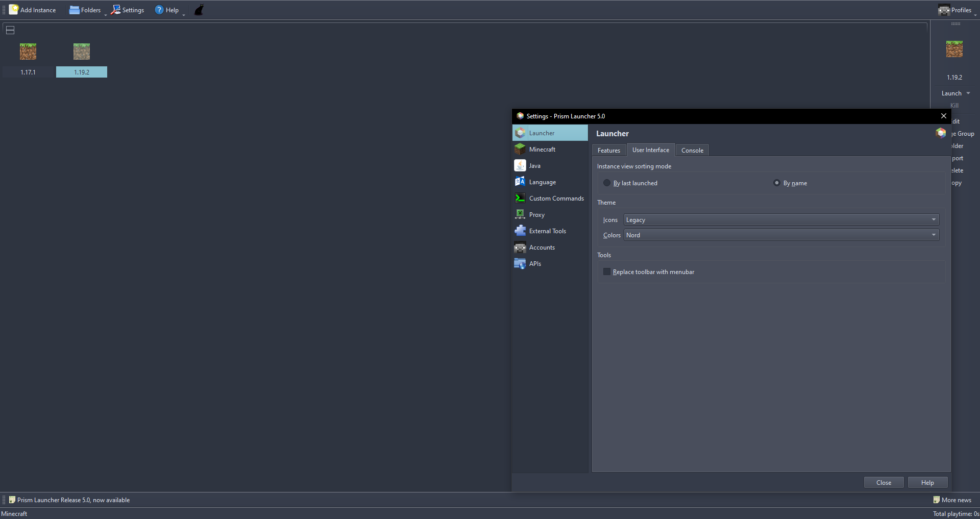Switch to the Features tab
The image size is (980, 519).
pos(609,150)
